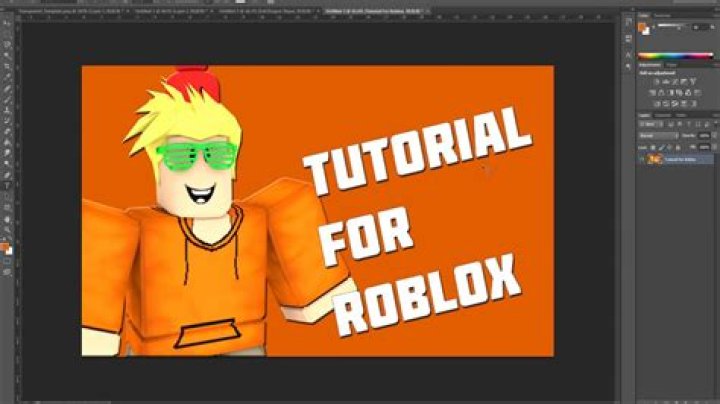Click the Tutorial for Roblox layer thumbnail

point(652,159)
